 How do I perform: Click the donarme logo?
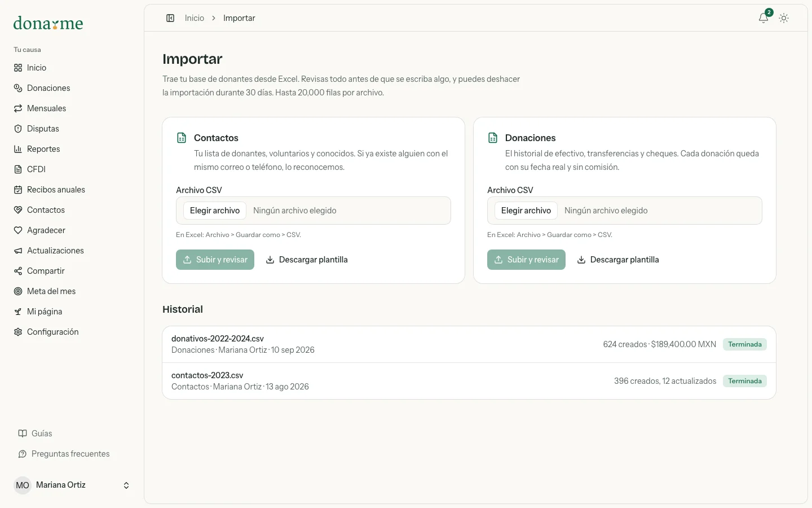pyautogui.click(x=48, y=23)
